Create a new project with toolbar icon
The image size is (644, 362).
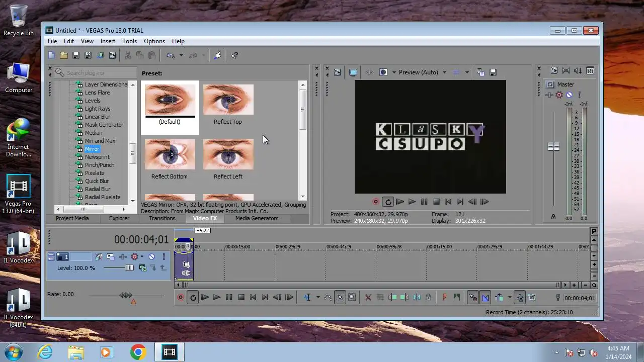coord(52,55)
